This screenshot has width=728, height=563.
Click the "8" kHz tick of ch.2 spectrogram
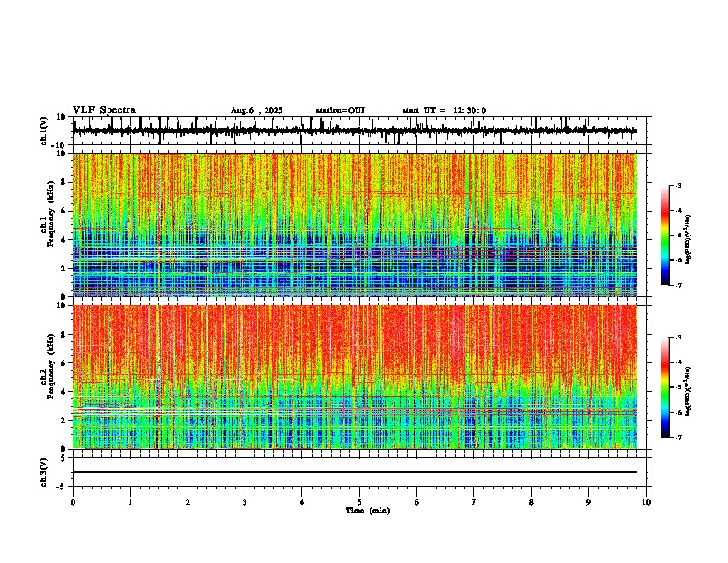[64, 335]
